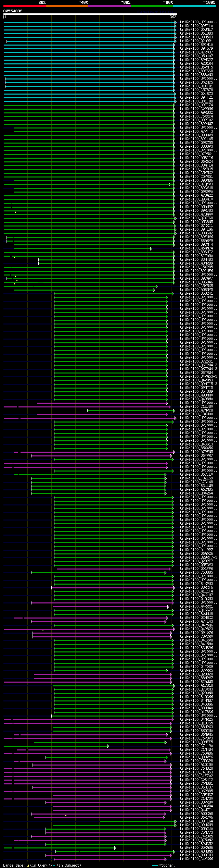
Task: Click the orange ~40% legend color bar
Action: pyautogui.click(x=67, y=6)
